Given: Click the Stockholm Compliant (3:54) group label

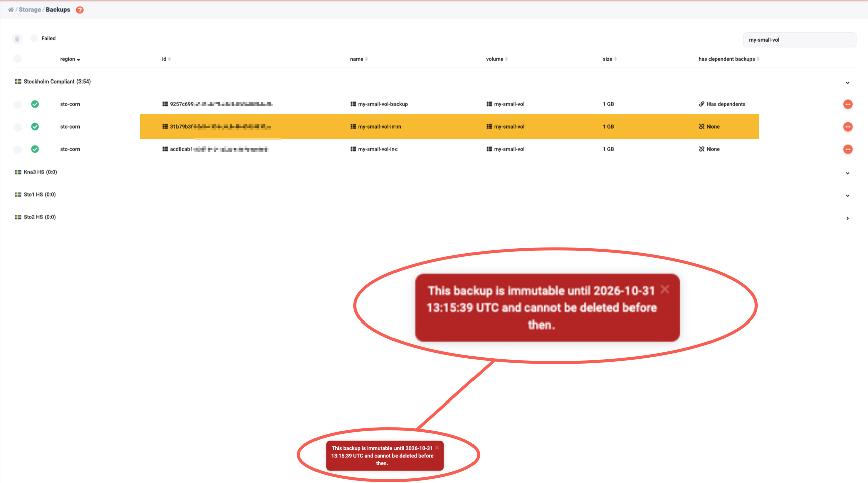Looking at the screenshot, I should (57, 82).
